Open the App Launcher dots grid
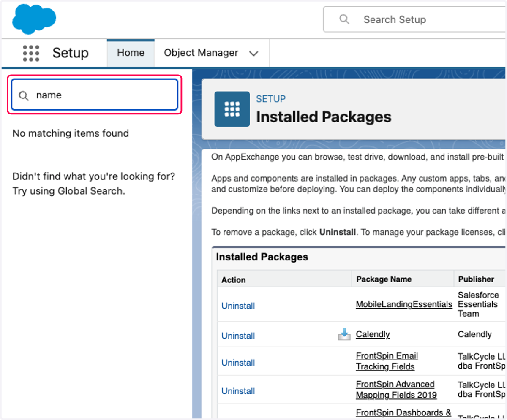Viewport: 507px width, 420px height. [31, 53]
